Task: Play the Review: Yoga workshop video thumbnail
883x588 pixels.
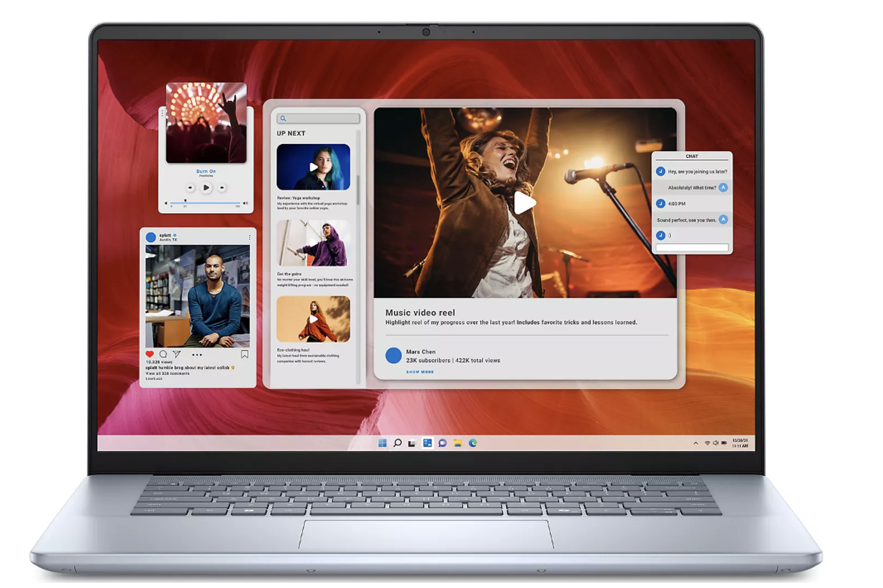Action: (x=313, y=167)
